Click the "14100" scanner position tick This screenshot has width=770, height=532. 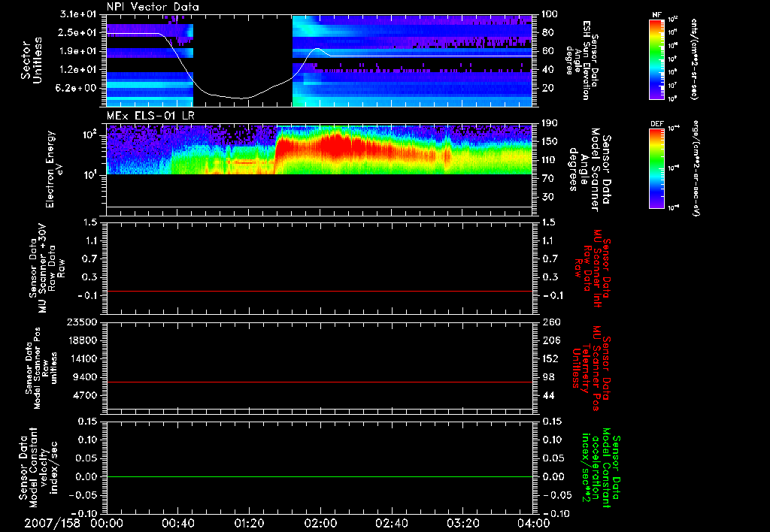[x=82, y=358]
